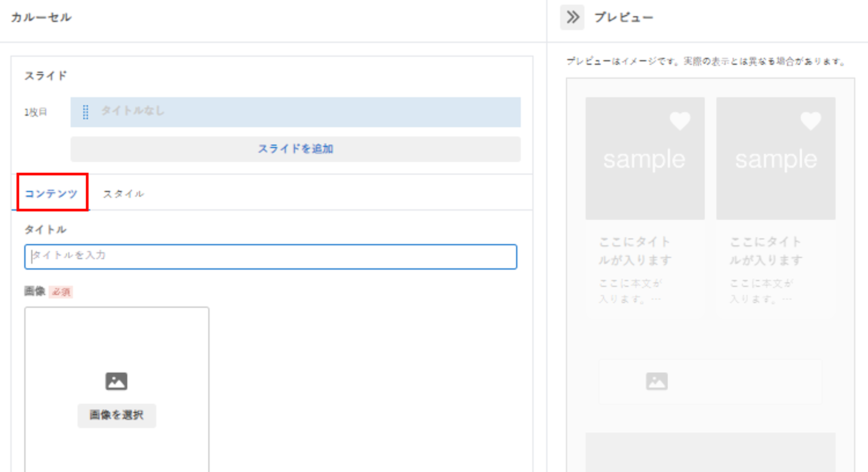Image resolution: width=868 pixels, height=472 pixels.
Task: Click the second preview card body text
Action: tap(761, 291)
